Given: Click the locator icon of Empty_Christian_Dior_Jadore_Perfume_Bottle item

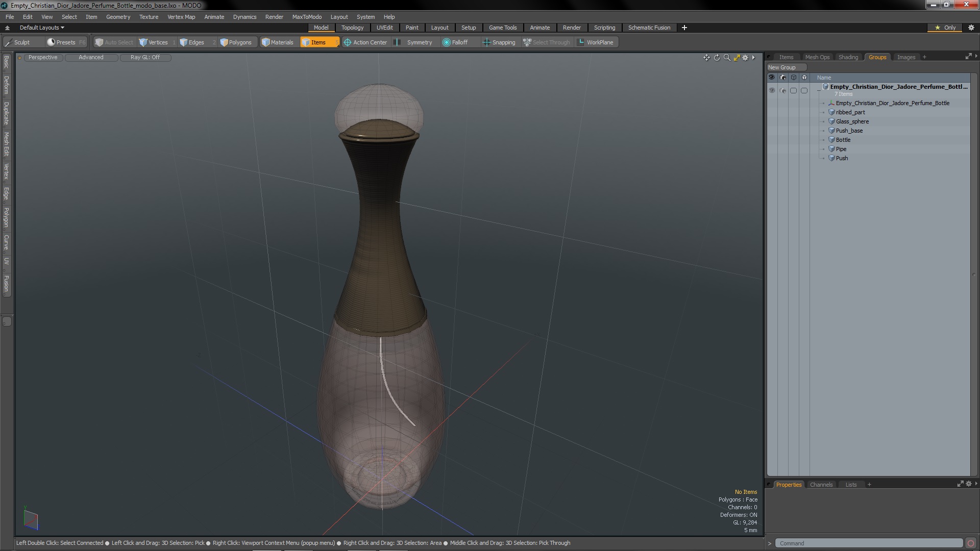Looking at the screenshot, I should point(831,103).
